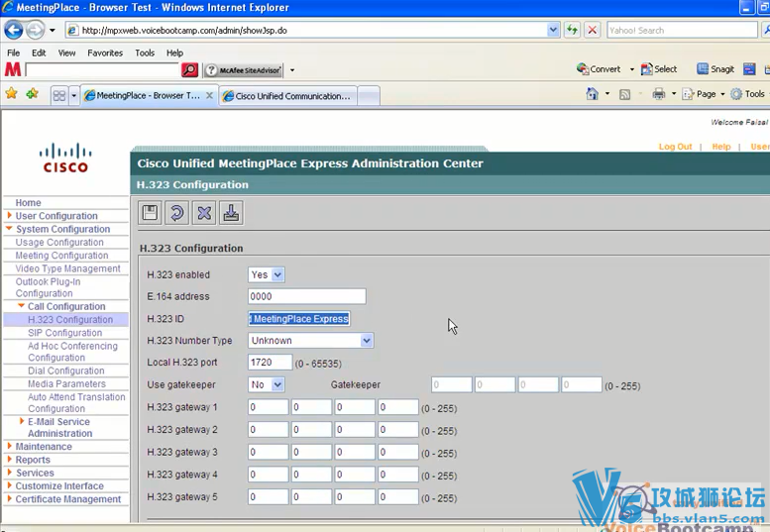Collapse the Call Configuration section

[x=21, y=307]
